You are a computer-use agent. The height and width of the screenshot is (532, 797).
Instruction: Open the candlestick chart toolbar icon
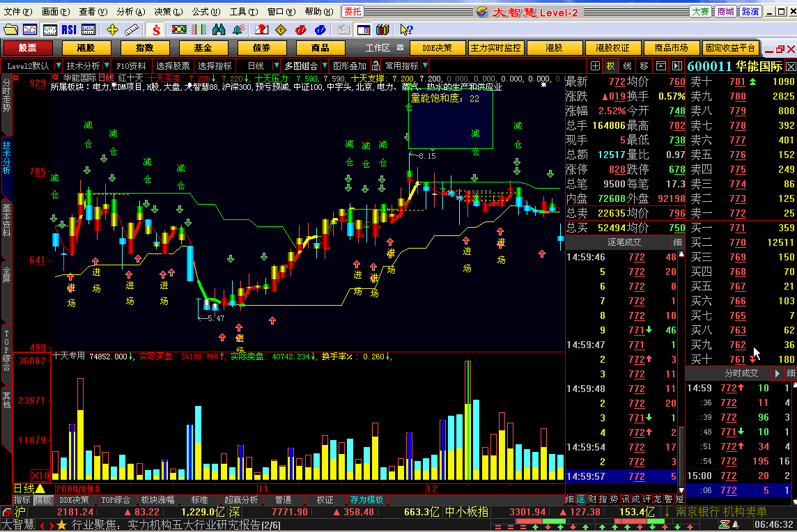tap(50, 30)
